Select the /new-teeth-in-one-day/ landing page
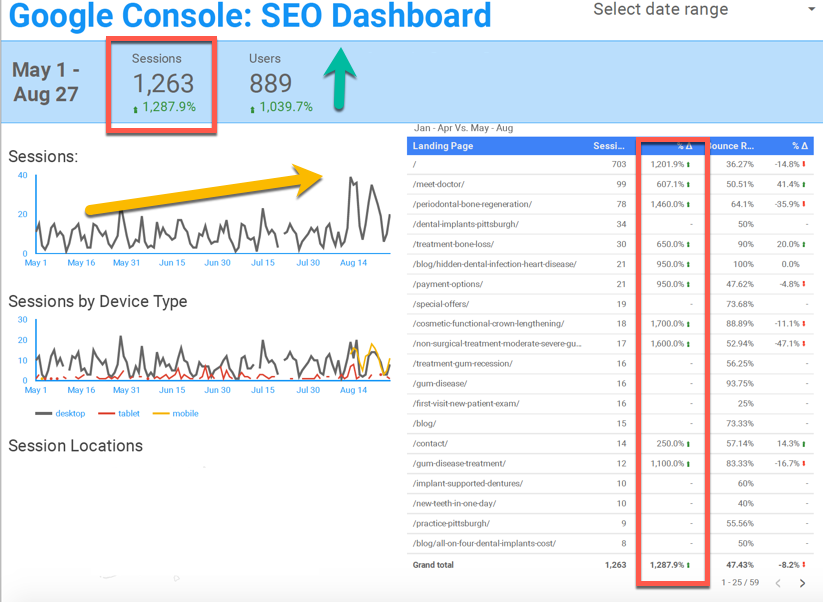The height and width of the screenshot is (602, 823). pyautogui.click(x=454, y=503)
